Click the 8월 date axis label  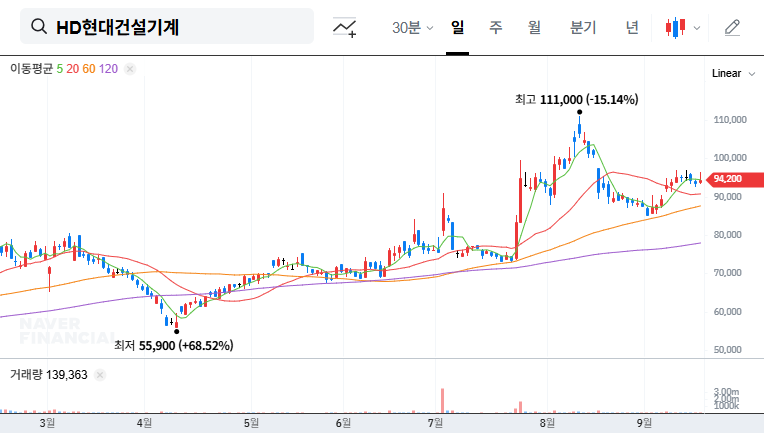547,423
